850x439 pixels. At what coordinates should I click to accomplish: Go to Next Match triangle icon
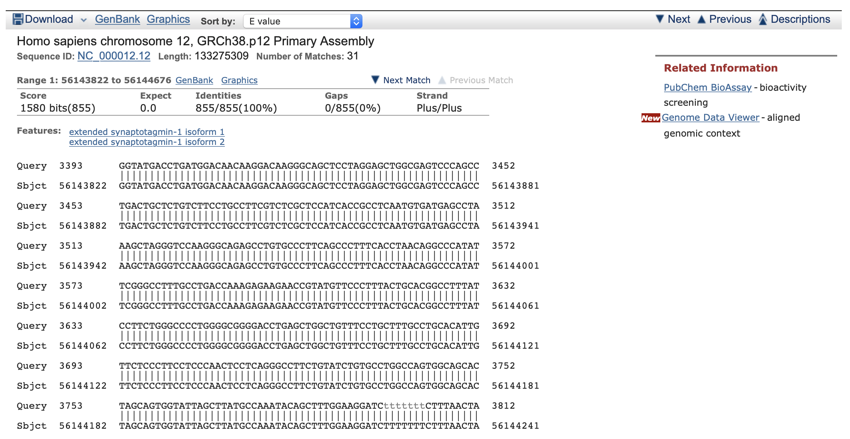click(x=375, y=80)
